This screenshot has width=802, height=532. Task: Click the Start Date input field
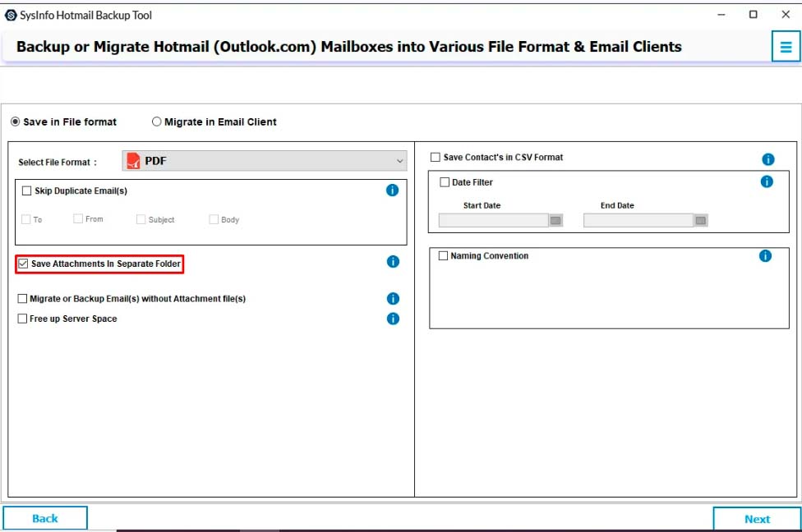coord(494,220)
